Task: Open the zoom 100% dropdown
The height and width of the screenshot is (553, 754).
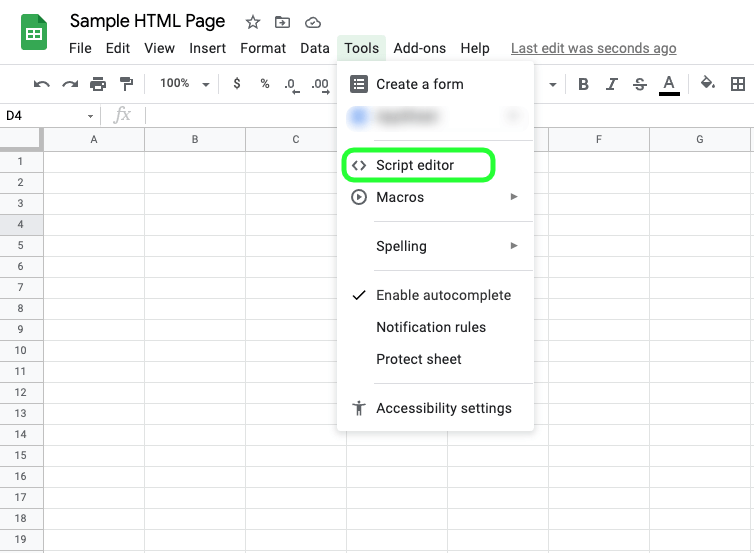Action: pos(185,84)
